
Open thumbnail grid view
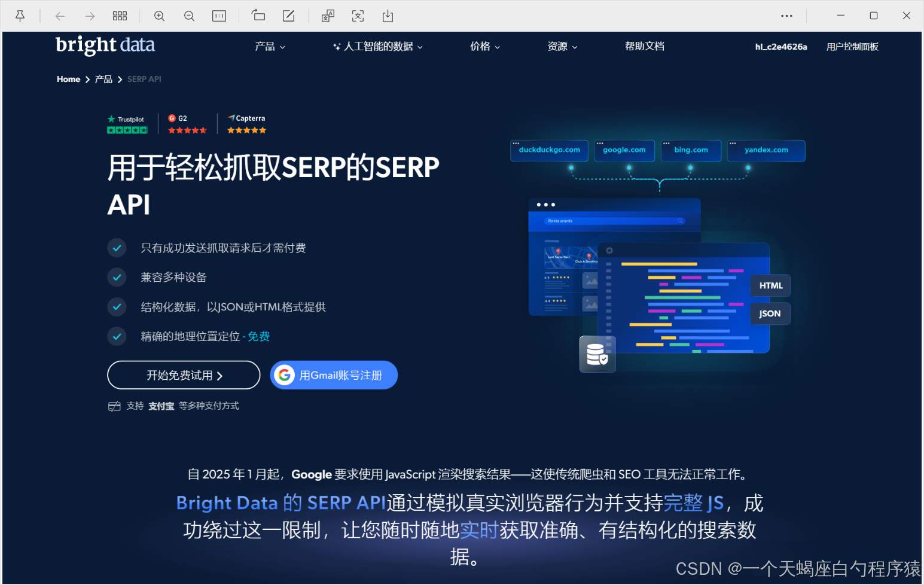click(120, 16)
